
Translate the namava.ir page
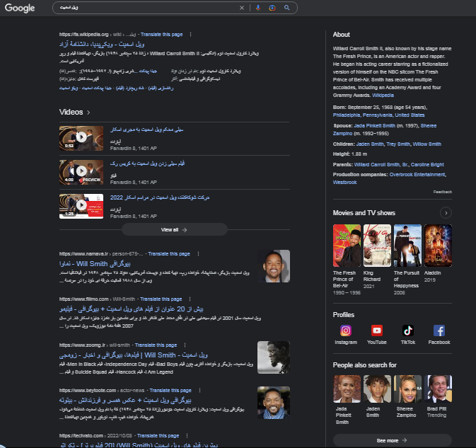click(x=169, y=253)
